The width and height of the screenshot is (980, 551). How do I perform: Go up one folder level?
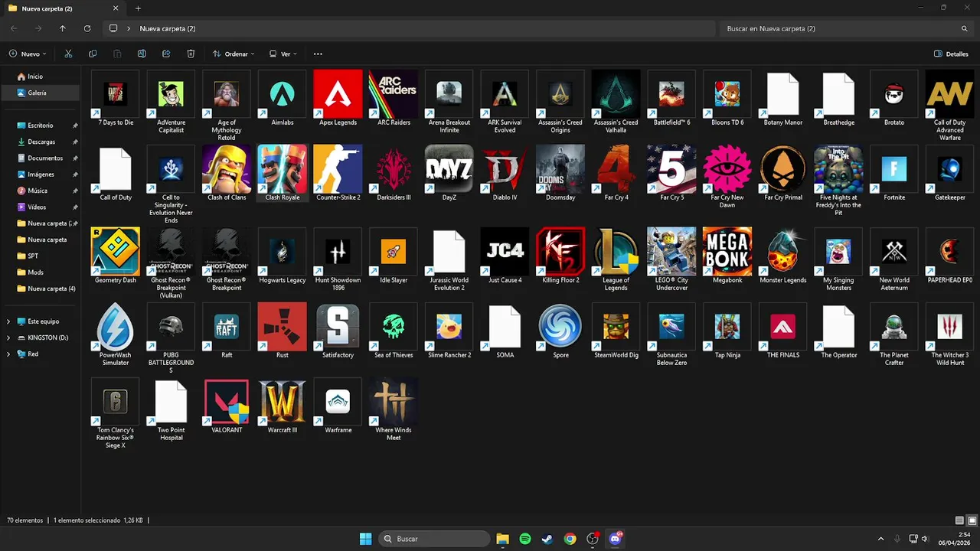pyautogui.click(x=63, y=28)
